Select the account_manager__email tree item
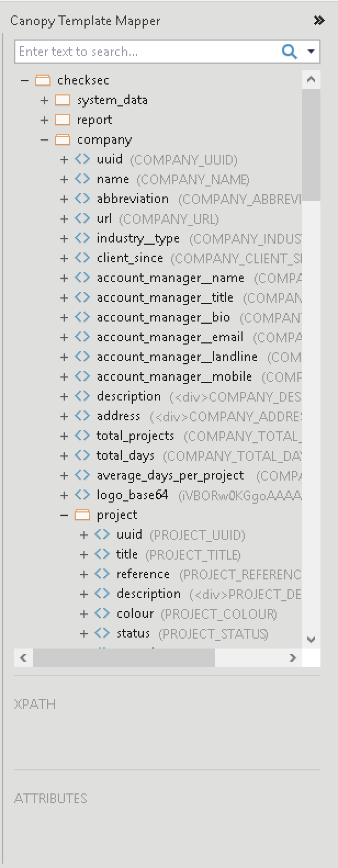 170,337
